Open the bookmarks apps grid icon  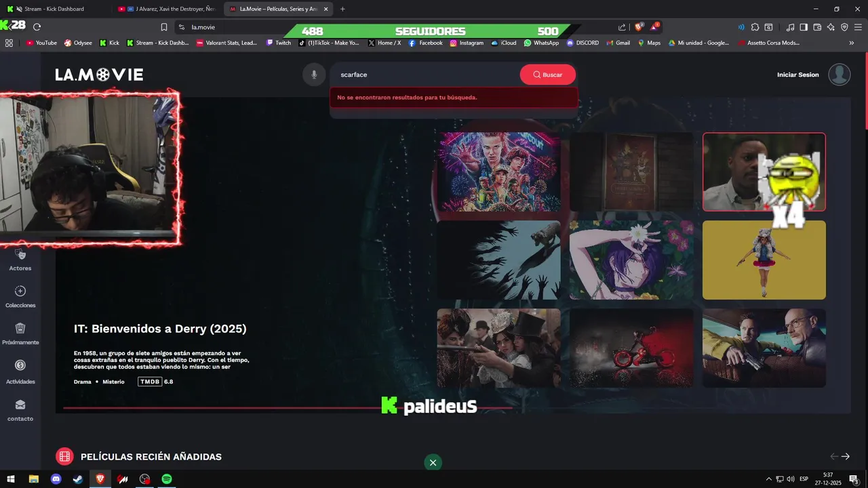[x=9, y=43]
